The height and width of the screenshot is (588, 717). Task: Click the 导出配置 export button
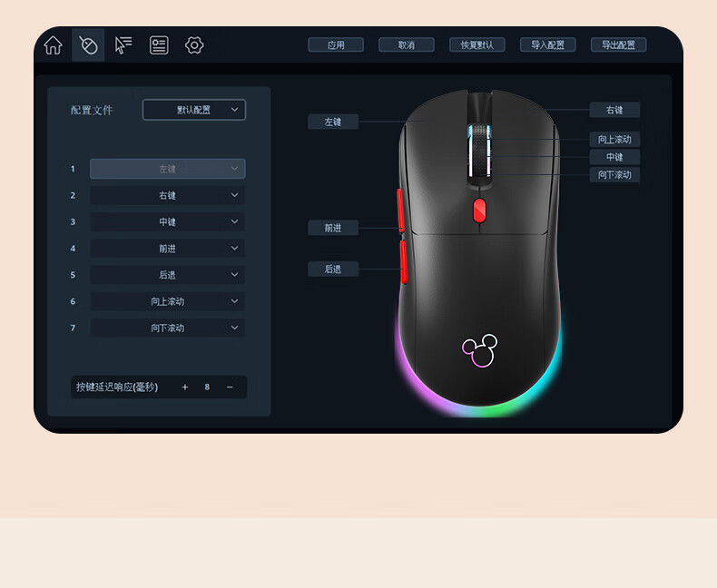tap(619, 44)
